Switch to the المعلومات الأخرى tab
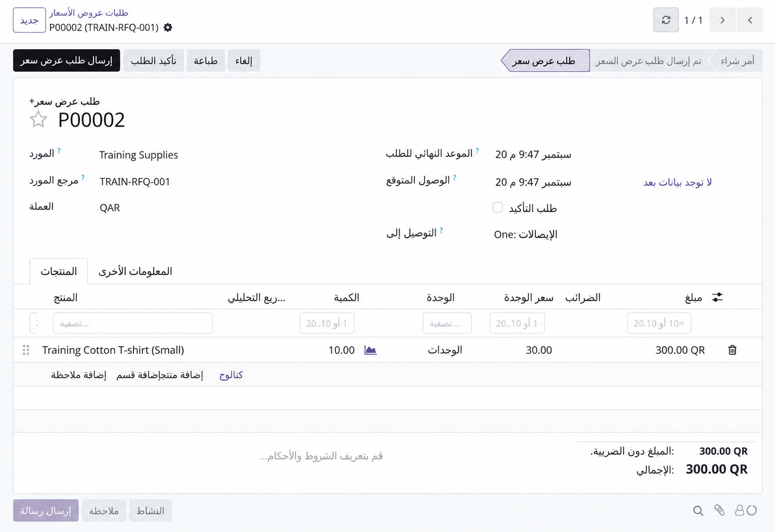The height and width of the screenshot is (532, 775). coord(135,271)
